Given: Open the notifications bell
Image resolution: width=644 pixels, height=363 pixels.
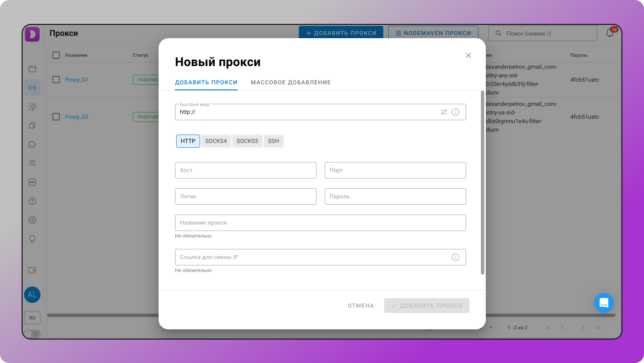Looking at the screenshot, I should (x=610, y=33).
